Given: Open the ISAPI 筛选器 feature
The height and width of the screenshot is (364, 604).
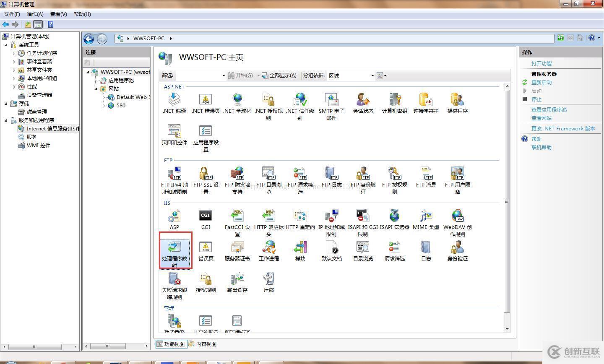Looking at the screenshot, I should coord(394,219).
